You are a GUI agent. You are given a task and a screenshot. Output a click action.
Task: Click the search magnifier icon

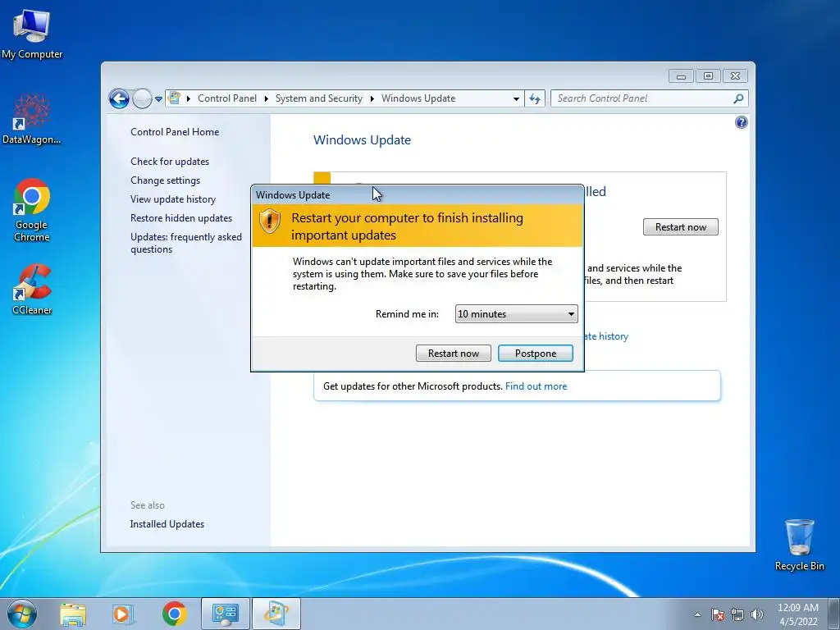coord(739,98)
